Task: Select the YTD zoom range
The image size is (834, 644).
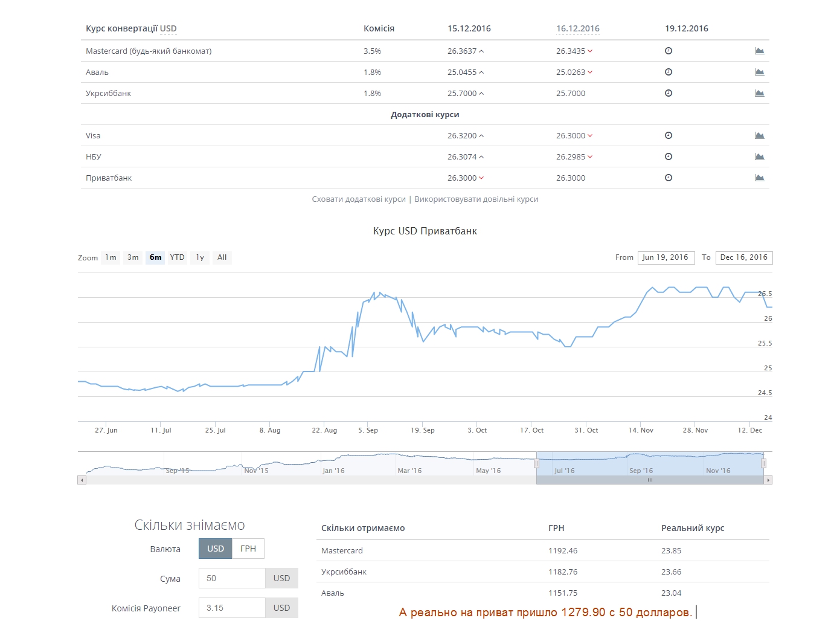Action: 177,257
